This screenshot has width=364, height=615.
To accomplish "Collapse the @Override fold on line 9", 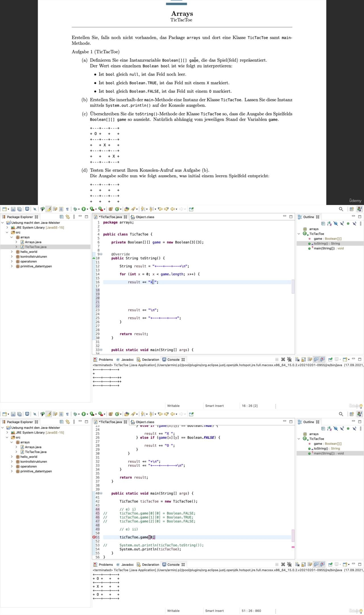I will coord(101,254).
